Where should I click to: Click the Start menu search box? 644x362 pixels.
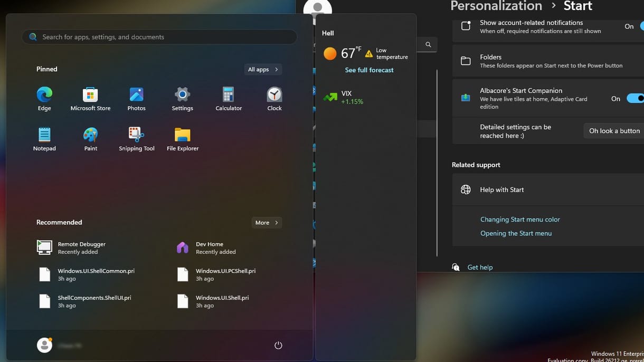(x=159, y=37)
